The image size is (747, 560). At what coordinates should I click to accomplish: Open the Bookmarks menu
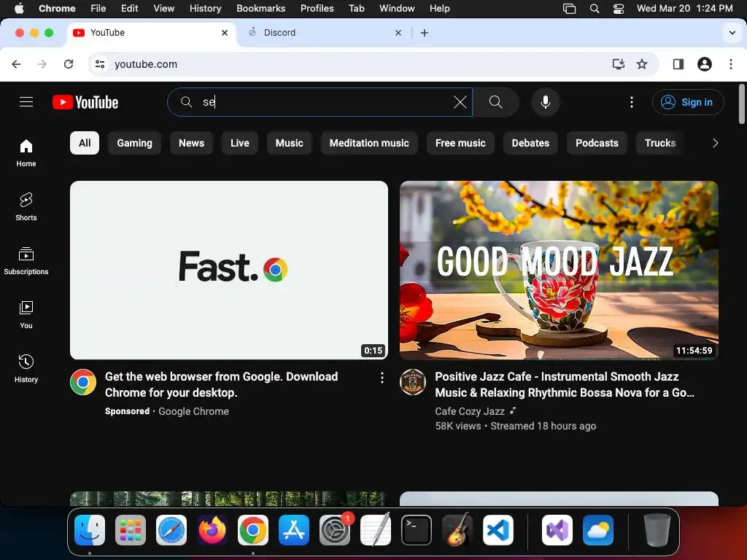point(260,8)
